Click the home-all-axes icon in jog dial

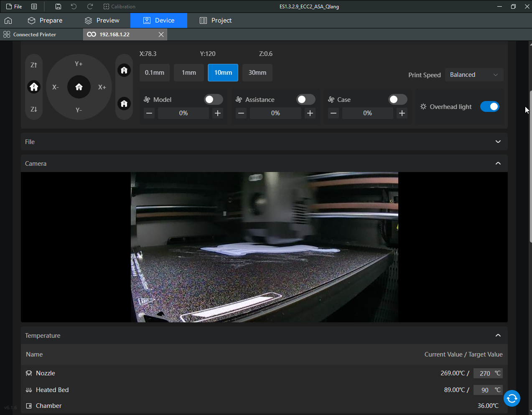click(79, 87)
